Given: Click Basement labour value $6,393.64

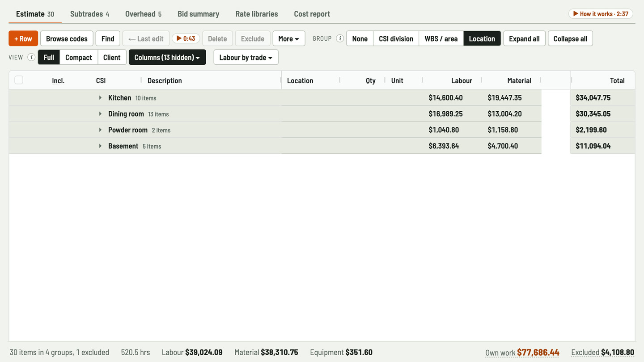Looking at the screenshot, I should [x=444, y=146].
